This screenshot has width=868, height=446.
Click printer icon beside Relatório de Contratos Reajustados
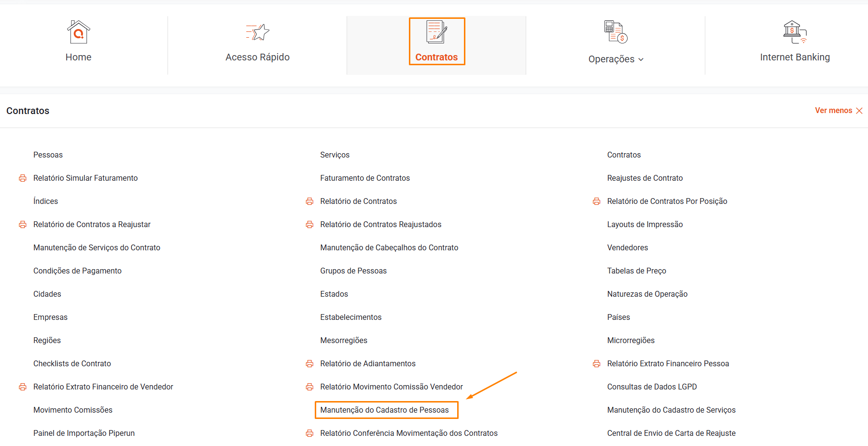309,225
